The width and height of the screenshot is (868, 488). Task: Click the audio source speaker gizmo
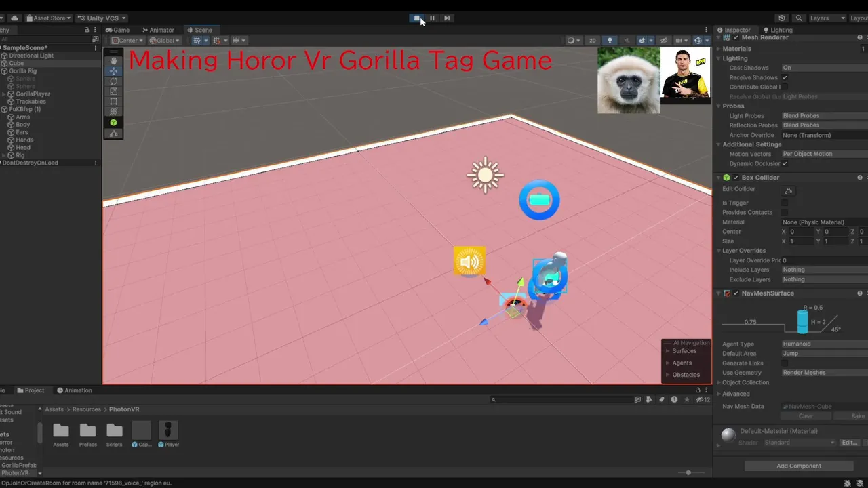[x=469, y=262]
